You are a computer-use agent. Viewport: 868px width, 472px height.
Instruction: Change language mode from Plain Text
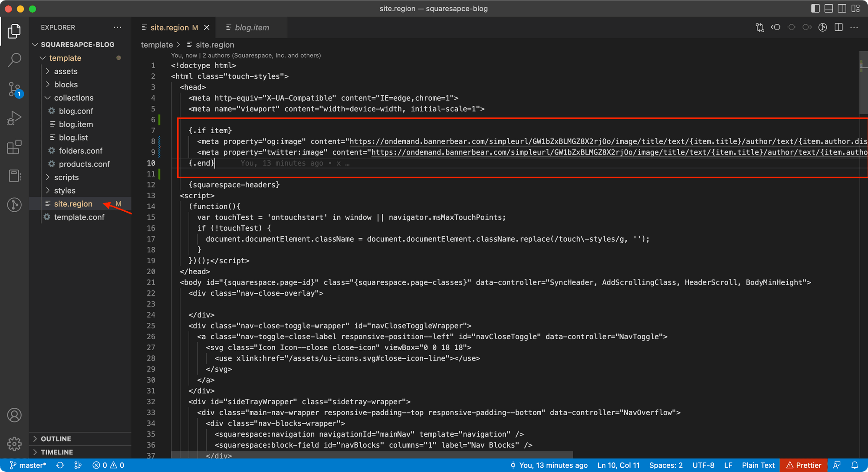(758, 465)
